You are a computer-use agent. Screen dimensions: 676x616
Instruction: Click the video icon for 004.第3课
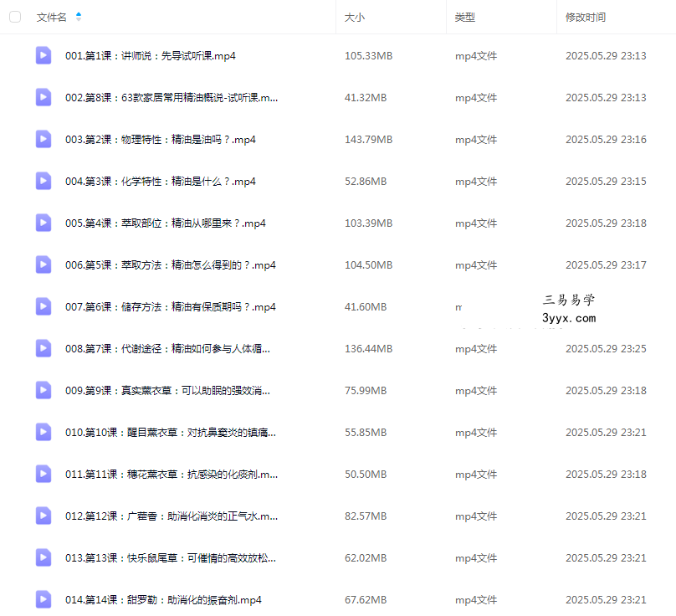point(44,181)
